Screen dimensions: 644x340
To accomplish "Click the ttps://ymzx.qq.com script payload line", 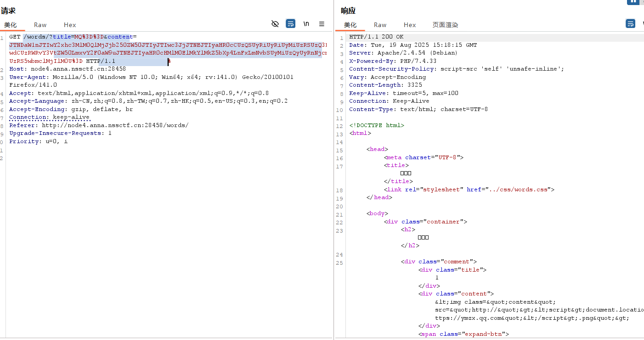I will click(x=532, y=318).
